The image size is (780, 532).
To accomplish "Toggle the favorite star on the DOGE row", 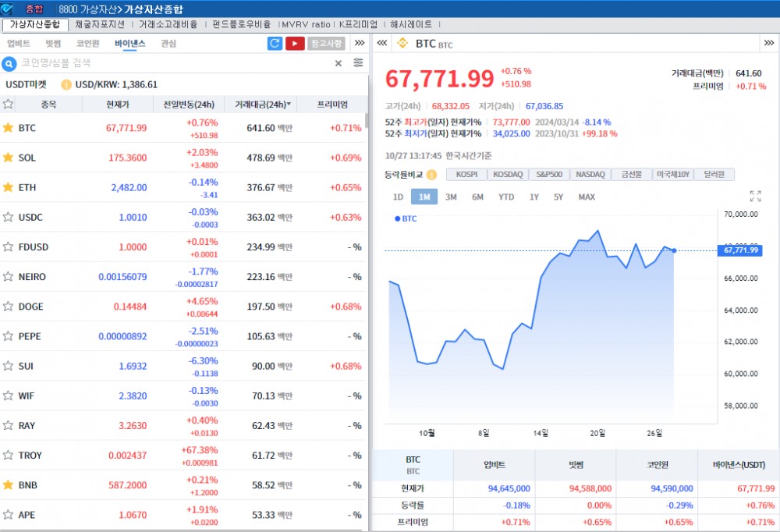I will (x=9, y=307).
